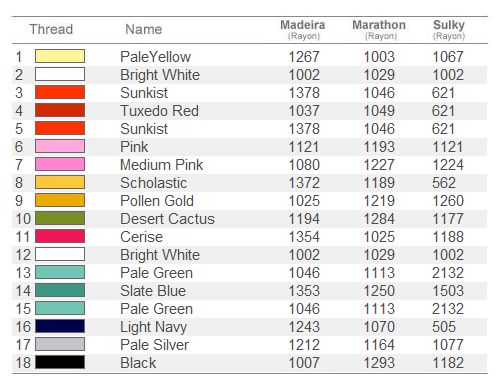The width and height of the screenshot is (500, 384).
Task: Click the Thread column header
Action: pos(51,29)
